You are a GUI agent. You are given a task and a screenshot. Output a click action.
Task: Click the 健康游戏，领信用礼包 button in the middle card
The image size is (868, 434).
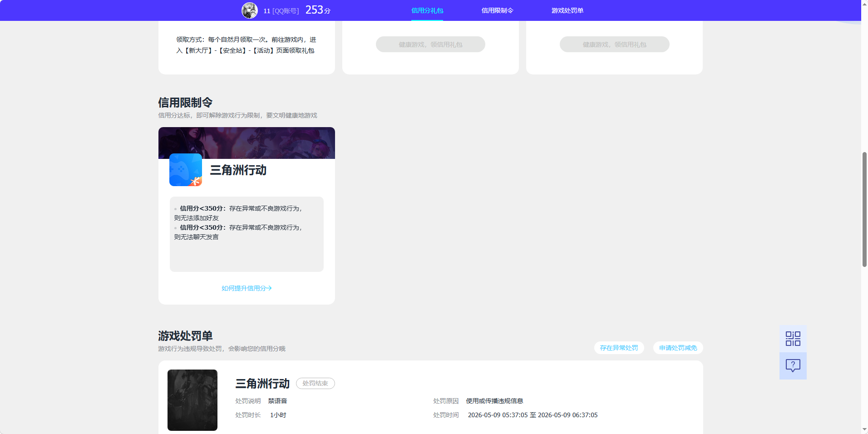tap(430, 44)
